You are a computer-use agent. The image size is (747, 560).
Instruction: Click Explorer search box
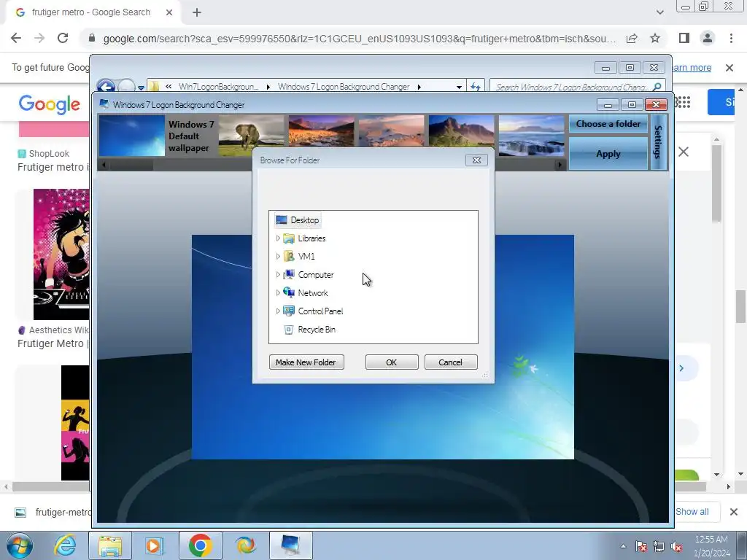(x=578, y=87)
